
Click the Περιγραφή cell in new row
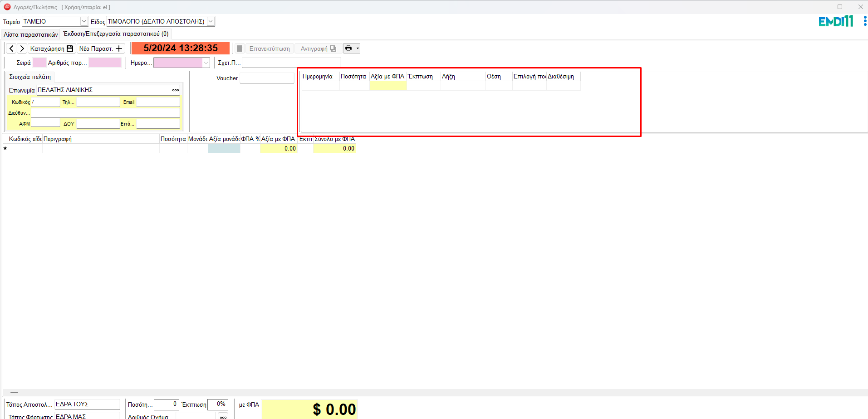click(x=101, y=148)
